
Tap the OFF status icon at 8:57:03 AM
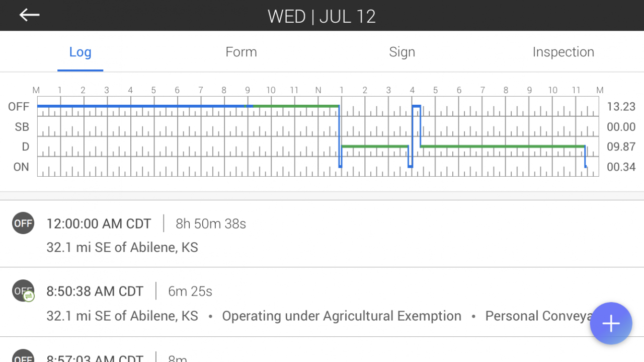tap(23, 356)
